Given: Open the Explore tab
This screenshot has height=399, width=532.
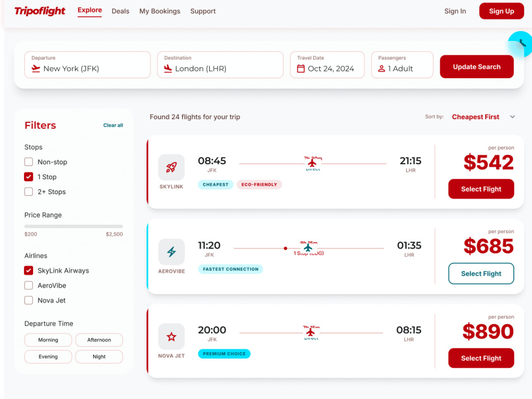Looking at the screenshot, I should 89,10.
